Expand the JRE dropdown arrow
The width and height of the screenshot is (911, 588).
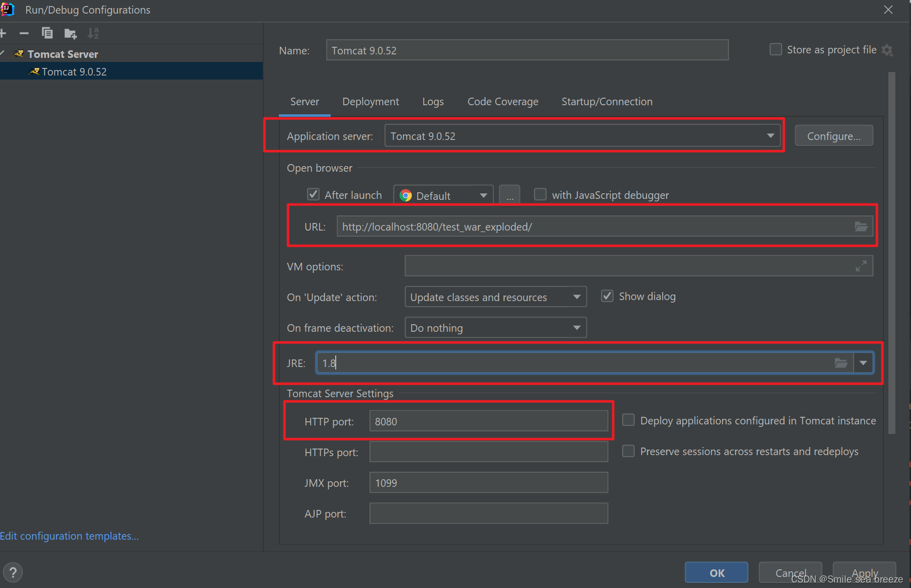pyautogui.click(x=863, y=363)
